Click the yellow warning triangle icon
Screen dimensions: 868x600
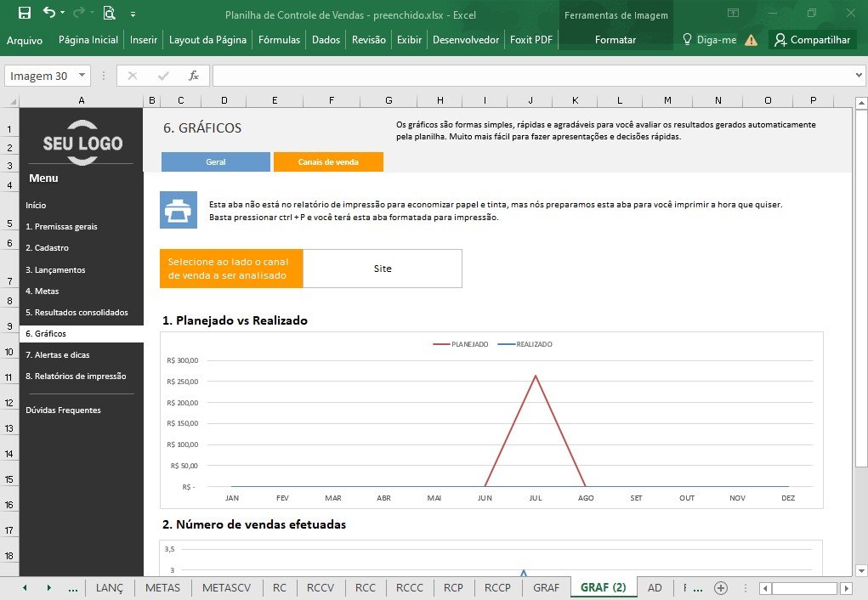click(752, 40)
